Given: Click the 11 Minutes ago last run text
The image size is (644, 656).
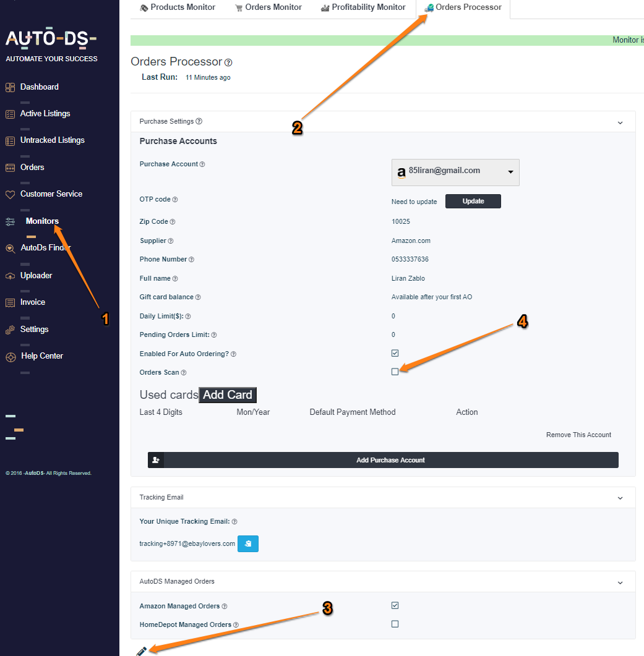Looking at the screenshot, I should (208, 77).
